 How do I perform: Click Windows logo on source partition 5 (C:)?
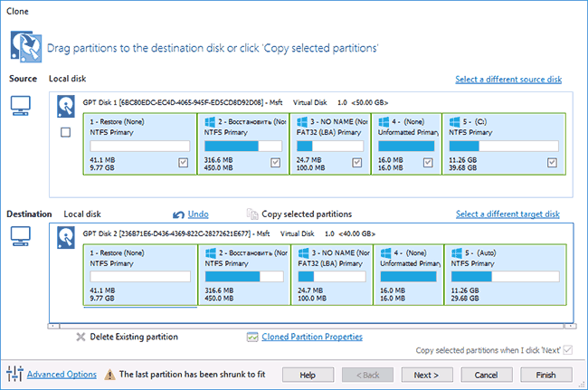pyautogui.click(x=455, y=122)
